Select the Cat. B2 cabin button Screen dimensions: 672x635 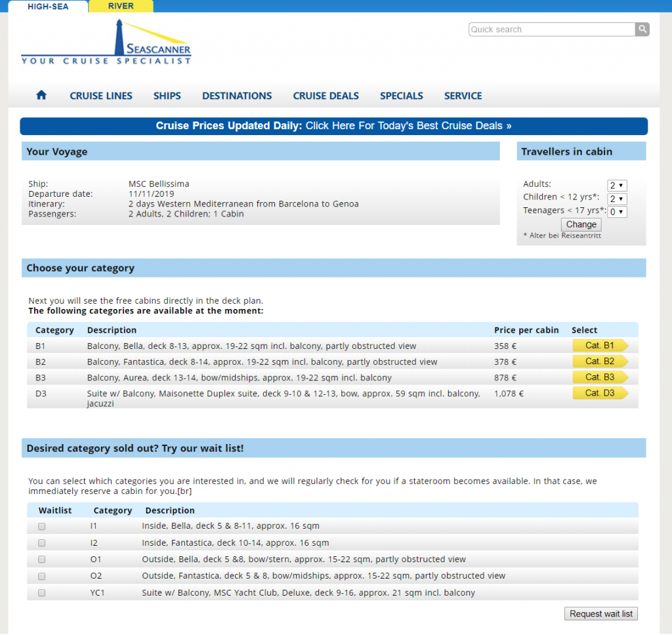600,361
